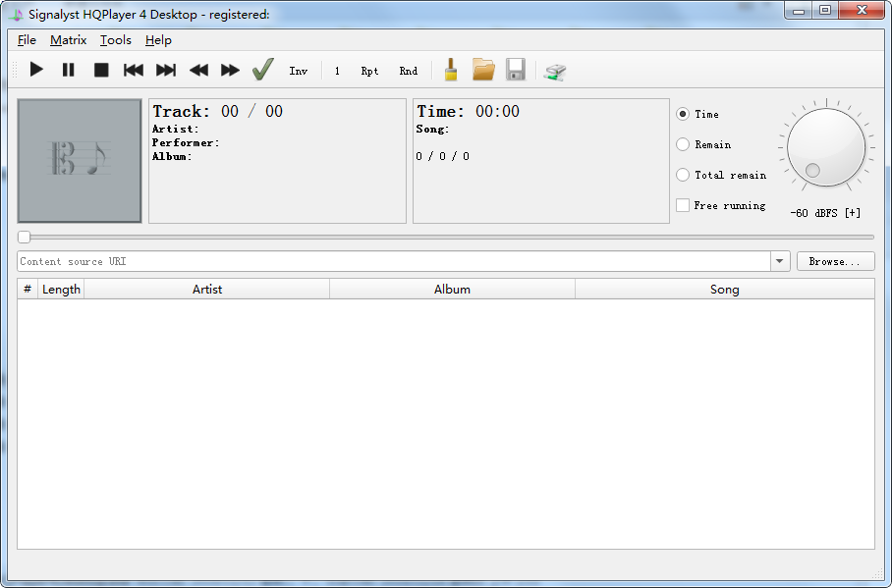
Task: Click the track position seek slider handle
Action: pyautogui.click(x=24, y=238)
